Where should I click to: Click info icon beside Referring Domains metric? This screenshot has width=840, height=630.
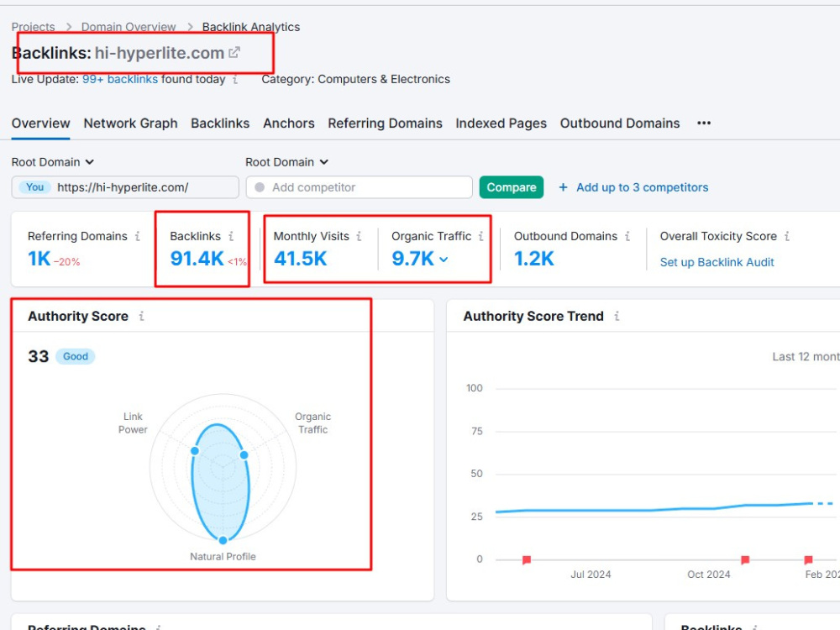[138, 236]
